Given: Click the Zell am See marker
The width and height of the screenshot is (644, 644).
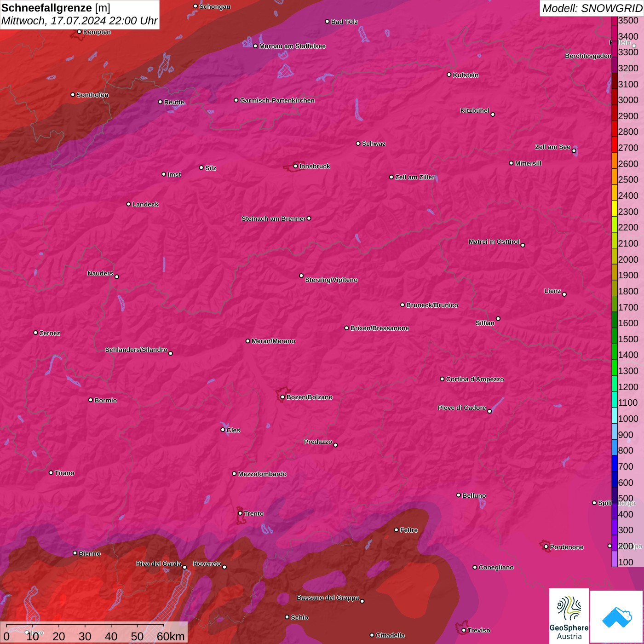Looking at the screenshot, I should click(x=574, y=150).
